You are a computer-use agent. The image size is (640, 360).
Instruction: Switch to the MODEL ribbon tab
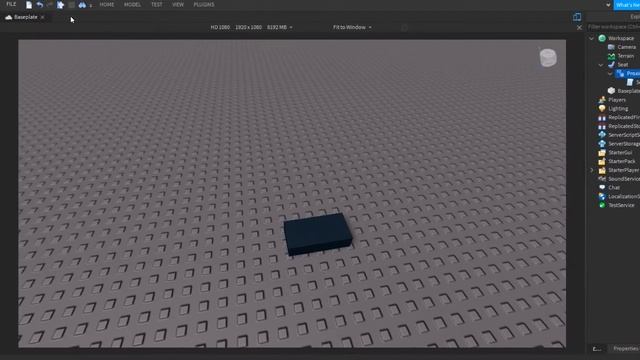[132, 5]
